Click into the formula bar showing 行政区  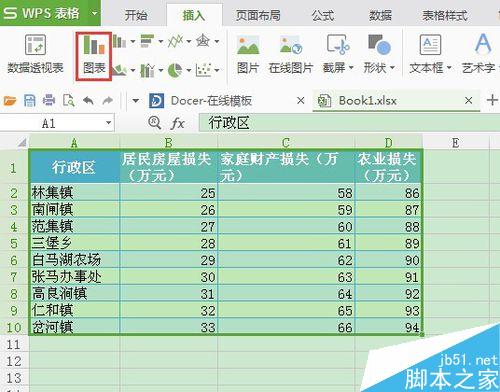pyautogui.click(x=349, y=123)
